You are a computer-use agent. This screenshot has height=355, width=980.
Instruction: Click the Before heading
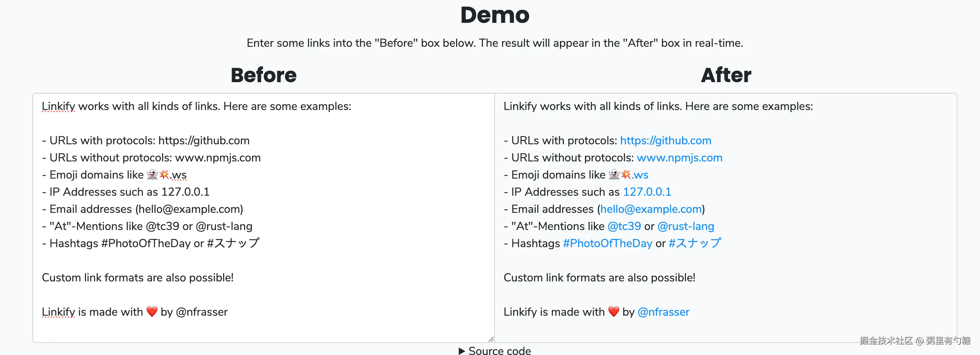coord(263,75)
